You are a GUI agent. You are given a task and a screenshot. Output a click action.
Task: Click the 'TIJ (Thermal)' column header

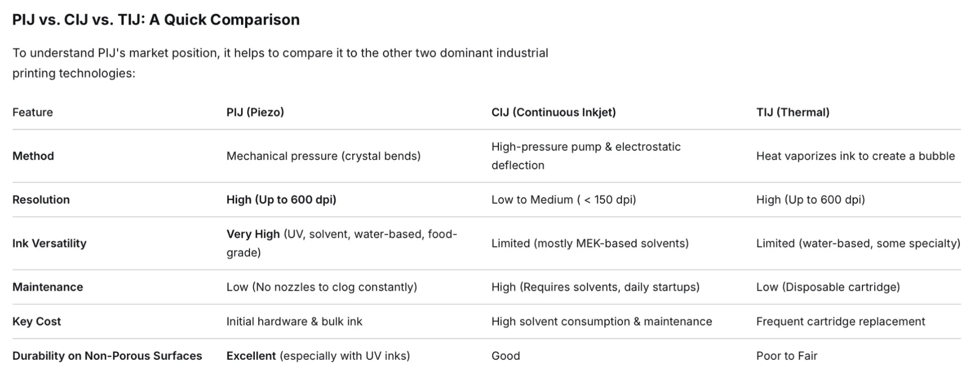pos(793,112)
